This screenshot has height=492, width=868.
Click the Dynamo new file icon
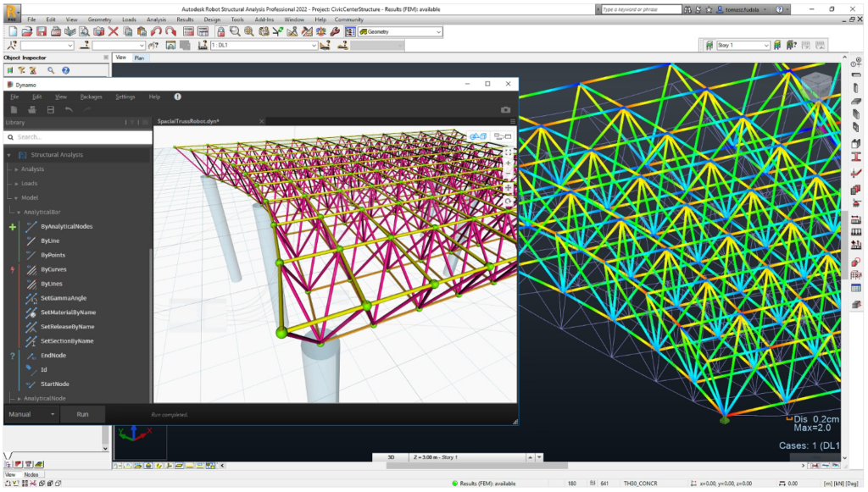(14, 110)
